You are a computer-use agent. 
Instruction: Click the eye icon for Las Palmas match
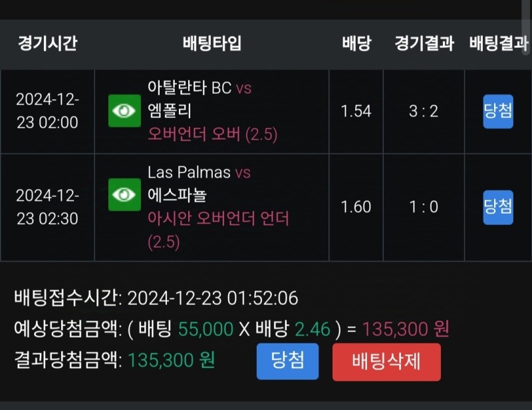coord(124,194)
